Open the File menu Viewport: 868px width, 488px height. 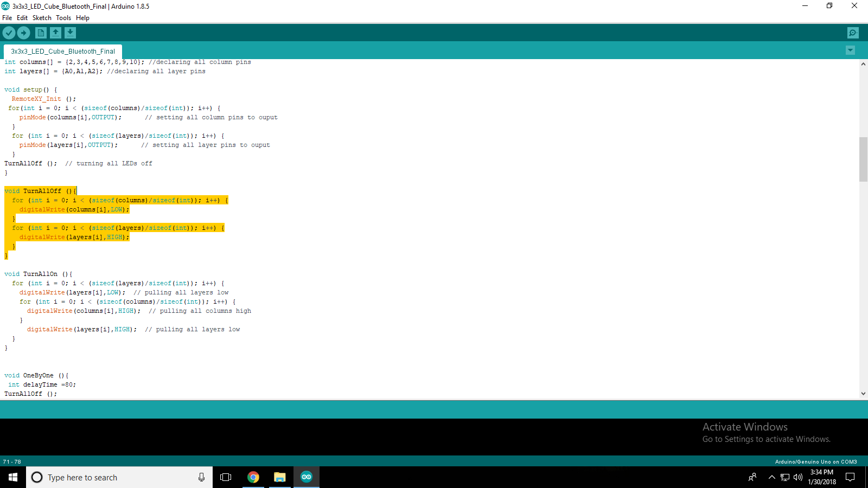(7, 18)
